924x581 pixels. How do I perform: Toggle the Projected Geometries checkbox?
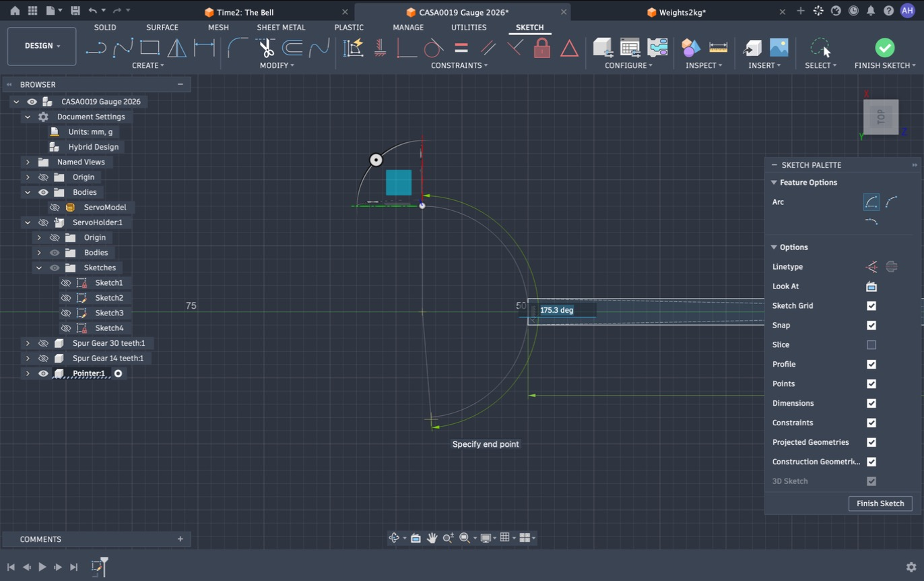coord(871,443)
